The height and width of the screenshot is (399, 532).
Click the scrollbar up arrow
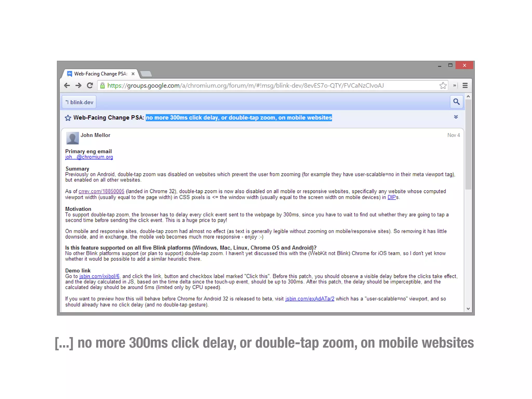coord(468,96)
